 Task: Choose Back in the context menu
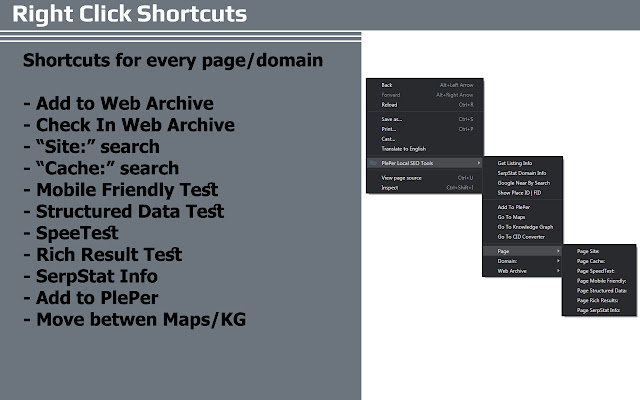(425, 85)
